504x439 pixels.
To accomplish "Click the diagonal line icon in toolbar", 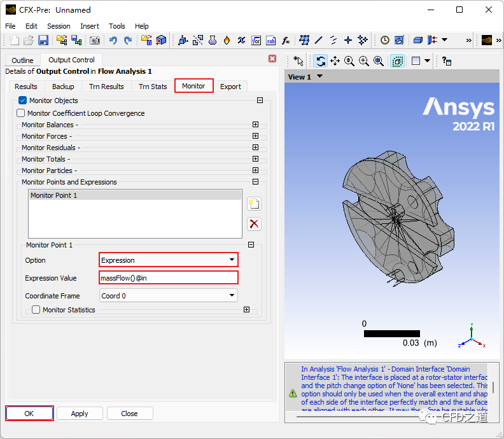I will [x=319, y=40].
